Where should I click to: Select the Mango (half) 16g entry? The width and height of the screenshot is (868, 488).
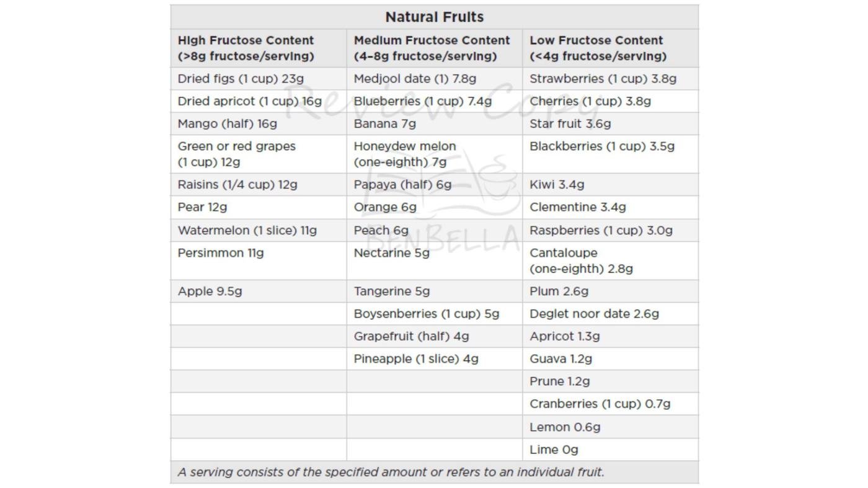pos(227,123)
